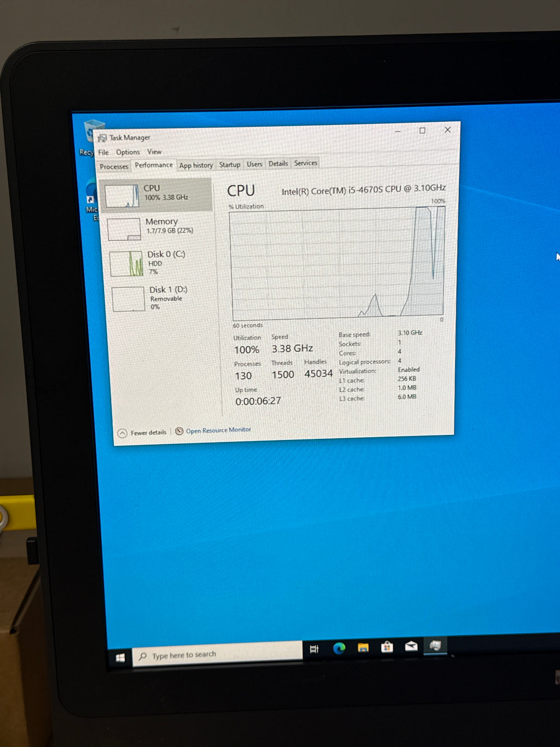560x747 pixels.
Task: Click the Threads value 1500
Action: pos(283,375)
